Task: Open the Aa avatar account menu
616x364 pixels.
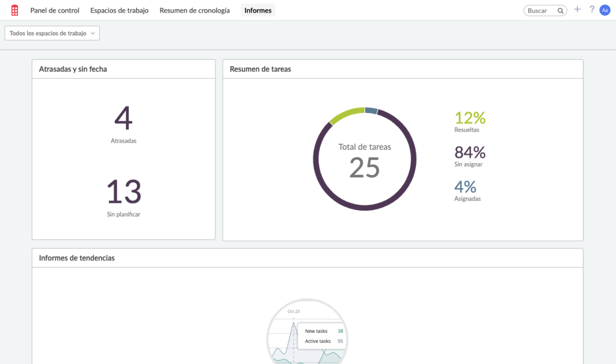Action: point(605,10)
